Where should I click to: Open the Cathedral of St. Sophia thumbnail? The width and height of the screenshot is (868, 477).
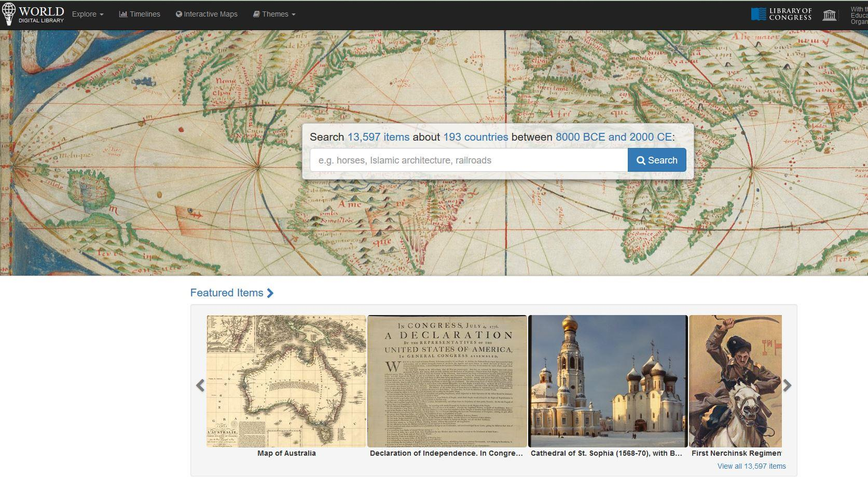point(608,381)
